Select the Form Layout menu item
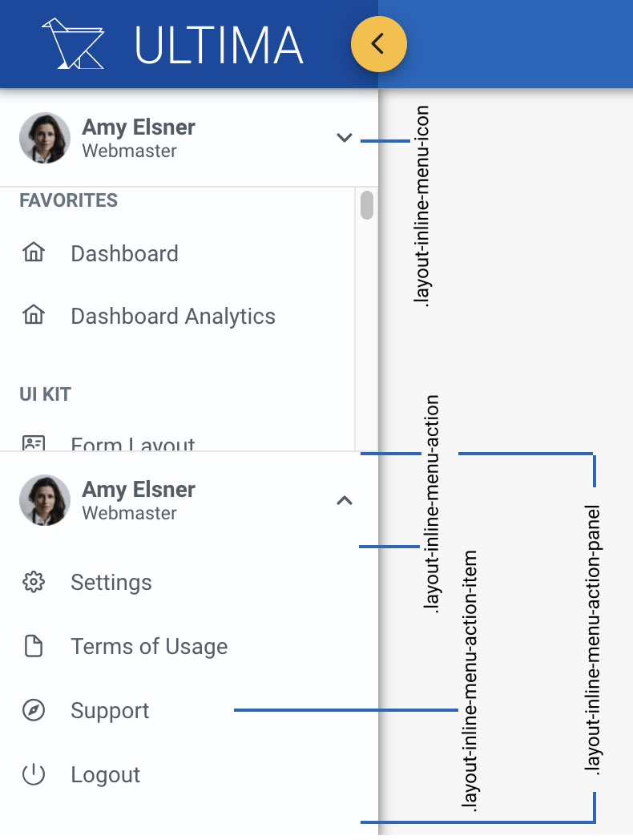633x840 pixels. coord(133,443)
